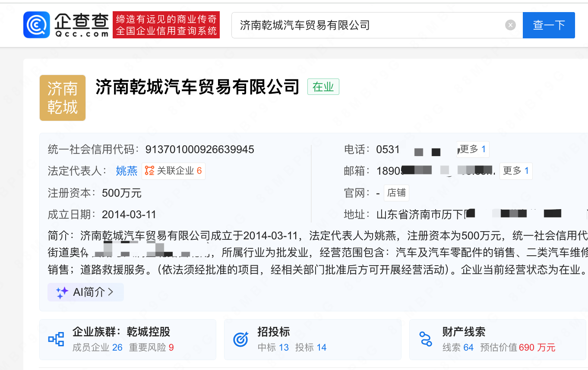This screenshot has height=370, width=588.
Task: Click the Qcc.com logo icon
Action: pyautogui.click(x=37, y=25)
